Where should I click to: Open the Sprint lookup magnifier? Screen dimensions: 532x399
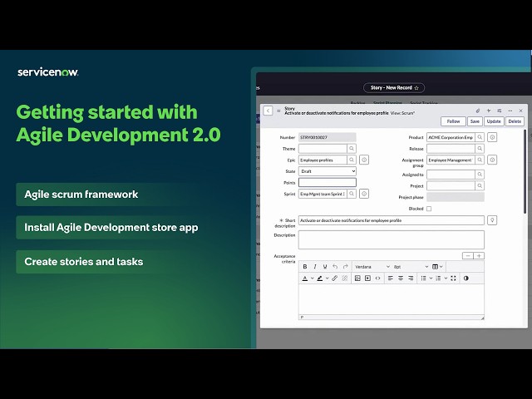click(x=352, y=194)
